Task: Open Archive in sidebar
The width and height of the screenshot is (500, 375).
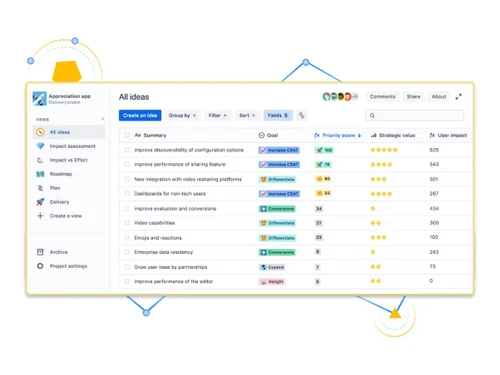Action: pos(59,252)
